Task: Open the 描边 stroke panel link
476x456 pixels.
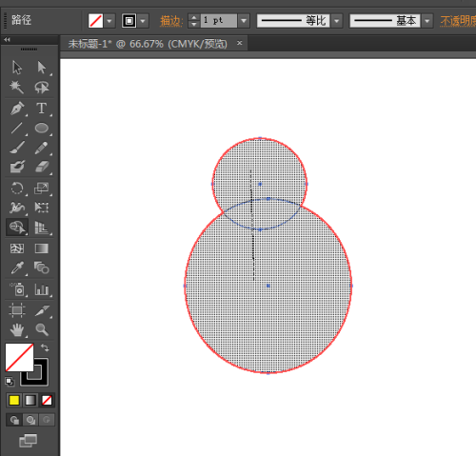Action: [171, 21]
